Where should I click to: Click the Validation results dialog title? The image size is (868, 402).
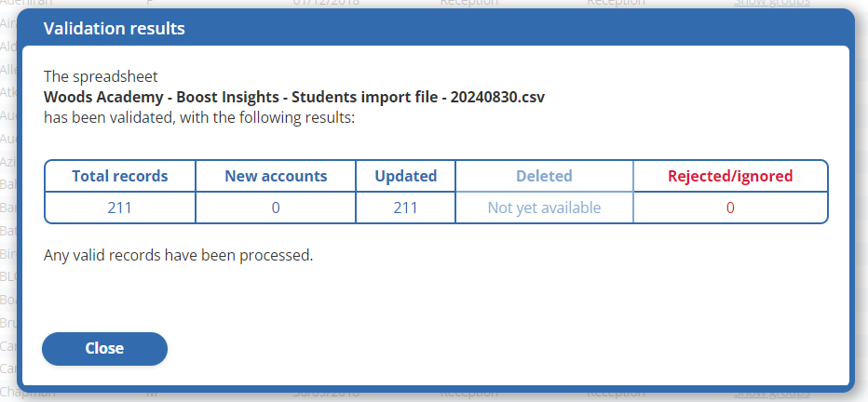click(x=115, y=29)
